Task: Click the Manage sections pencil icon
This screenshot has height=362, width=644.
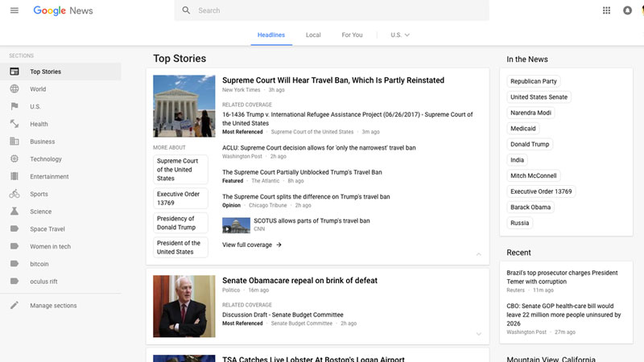Action: pyautogui.click(x=14, y=305)
